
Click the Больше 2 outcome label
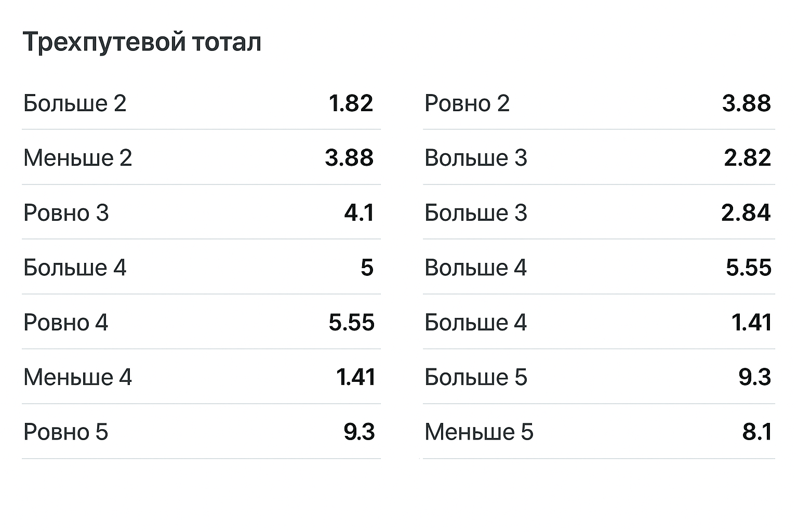pyautogui.click(x=75, y=103)
